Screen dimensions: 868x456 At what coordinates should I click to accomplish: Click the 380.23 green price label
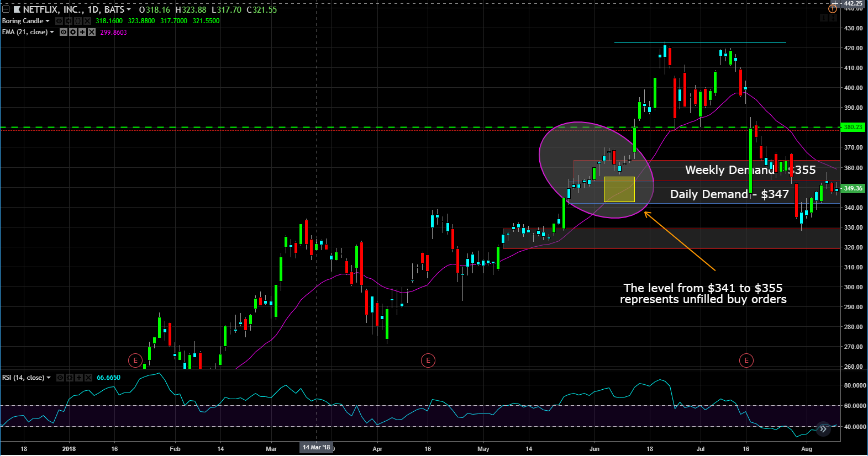click(853, 128)
